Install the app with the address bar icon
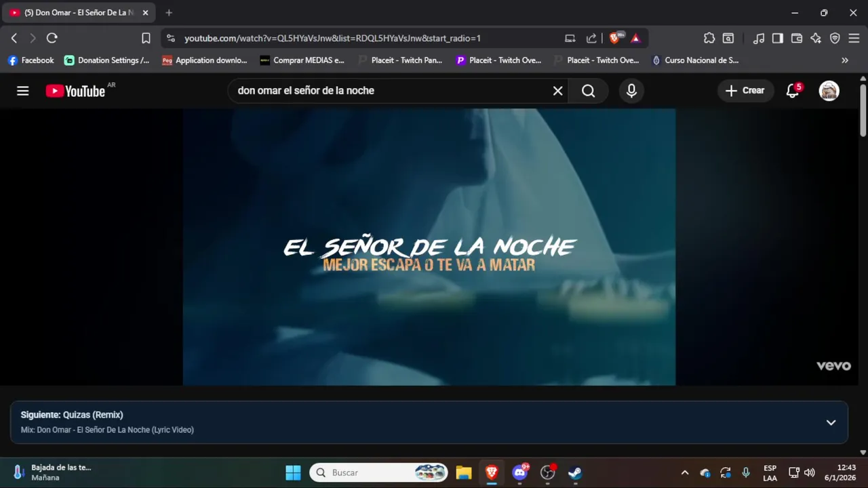868x488 pixels. tap(570, 38)
